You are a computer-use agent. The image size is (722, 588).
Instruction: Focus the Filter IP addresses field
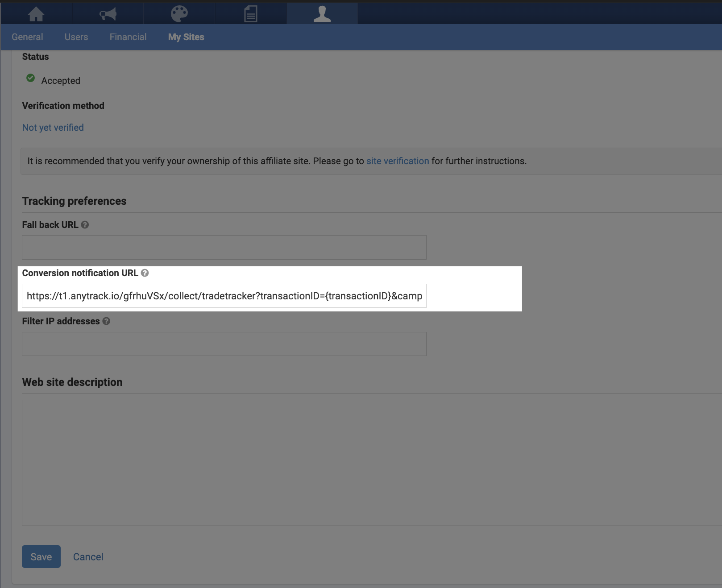224,344
